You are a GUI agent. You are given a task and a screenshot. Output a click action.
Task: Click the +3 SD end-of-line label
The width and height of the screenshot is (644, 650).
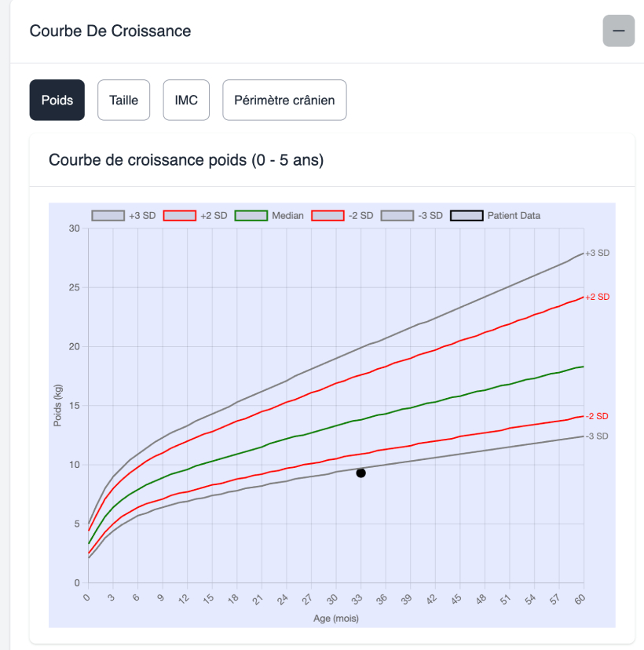click(597, 253)
